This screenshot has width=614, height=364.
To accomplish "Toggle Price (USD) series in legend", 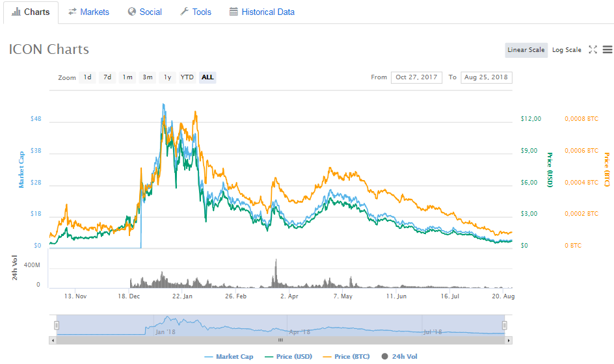I will 289,357.
